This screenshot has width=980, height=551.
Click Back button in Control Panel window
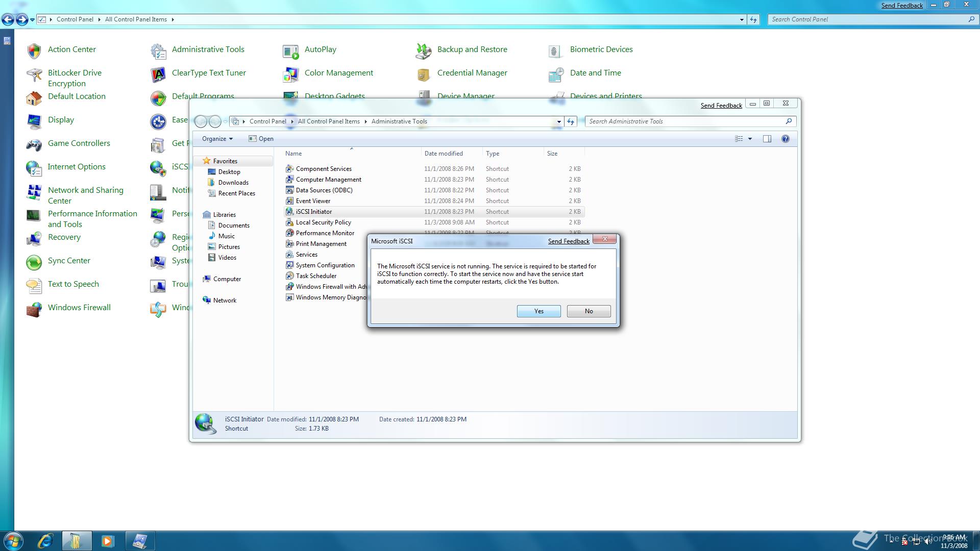click(x=8, y=19)
